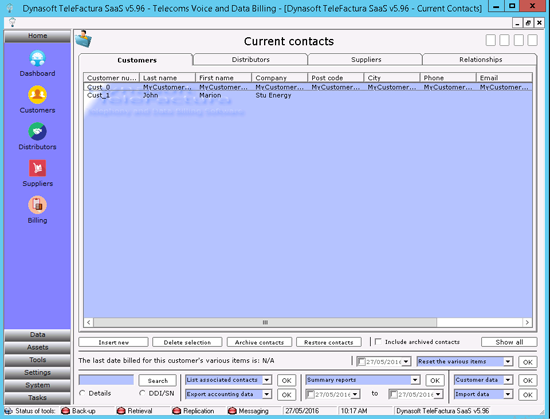Sort by the Last name column header
This screenshot has width=550, height=419.
[x=167, y=77]
